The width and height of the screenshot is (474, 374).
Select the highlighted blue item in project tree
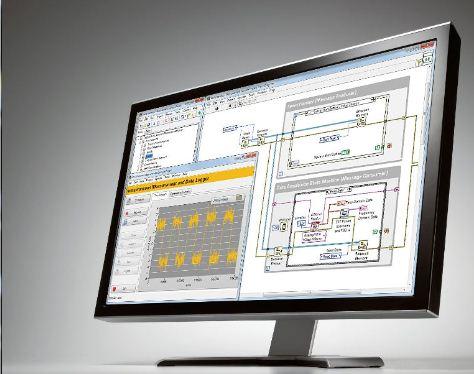click(149, 155)
